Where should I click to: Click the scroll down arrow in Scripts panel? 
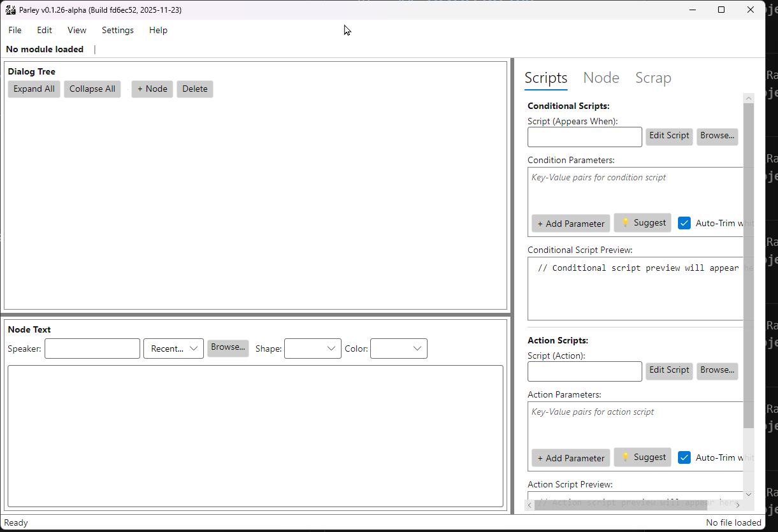click(x=749, y=494)
